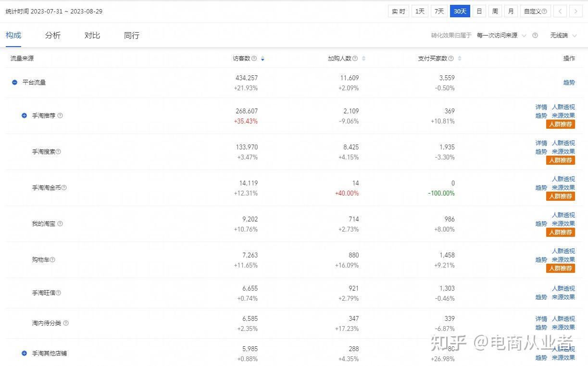Open 趋势 for 手淘淘金币 row
Screen dimensions: 588x366
tap(541, 188)
